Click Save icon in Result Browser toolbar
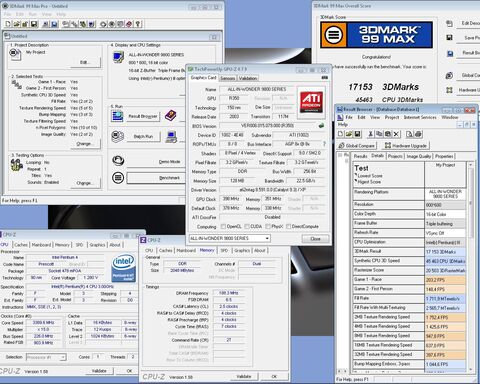 point(357,134)
